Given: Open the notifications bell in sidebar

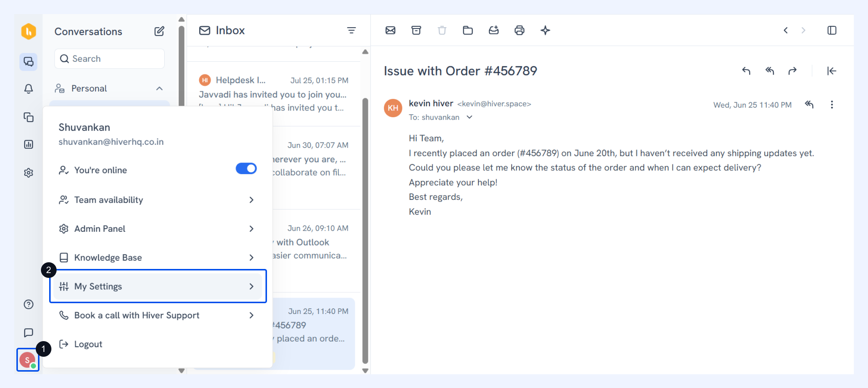Looking at the screenshot, I should (x=29, y=89).
